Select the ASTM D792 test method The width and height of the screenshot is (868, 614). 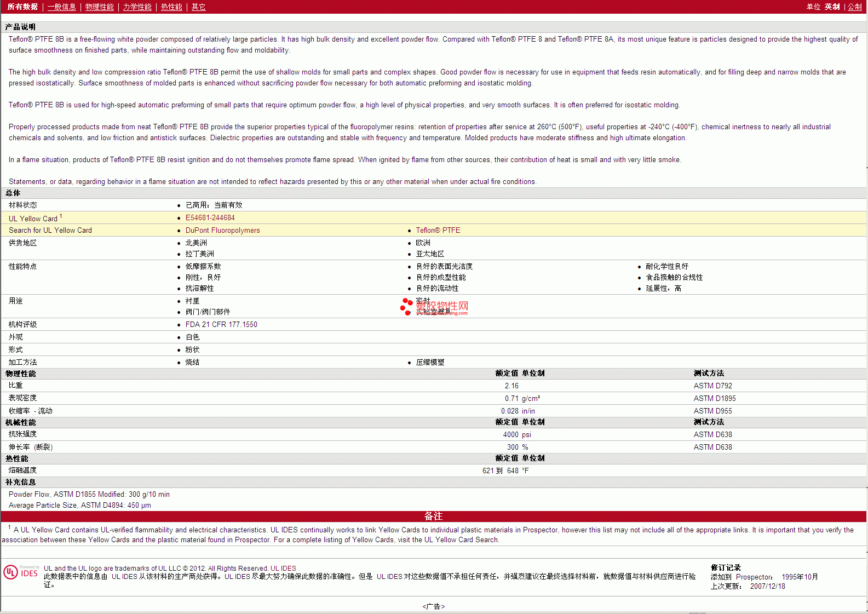712,386
